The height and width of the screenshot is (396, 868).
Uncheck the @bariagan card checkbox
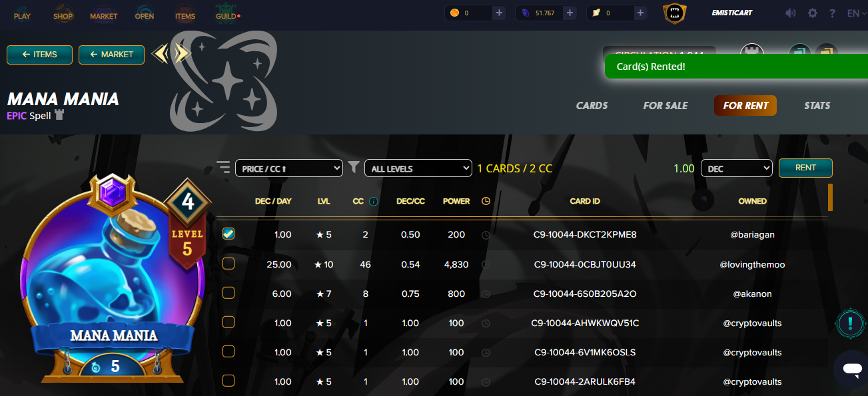[228, 234]
